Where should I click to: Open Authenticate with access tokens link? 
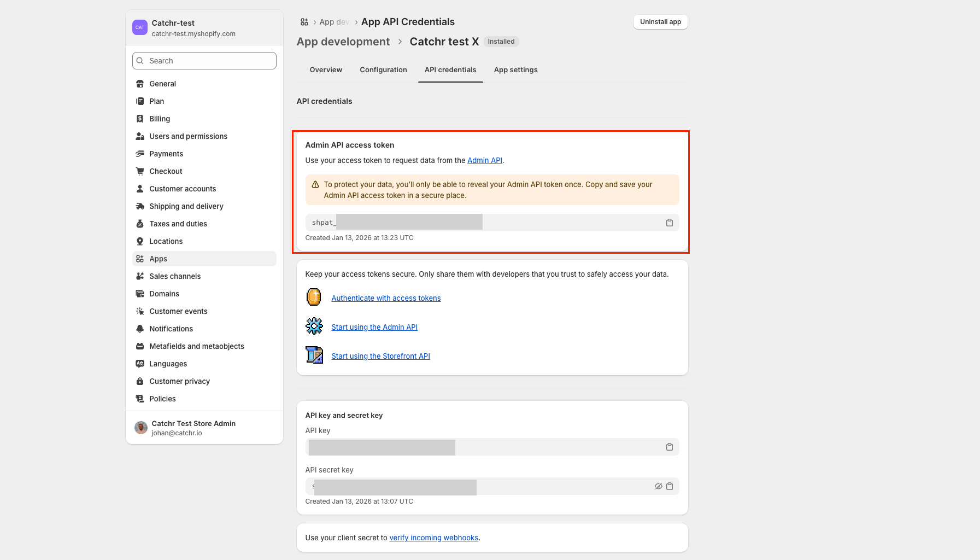[x=386, y=298]
